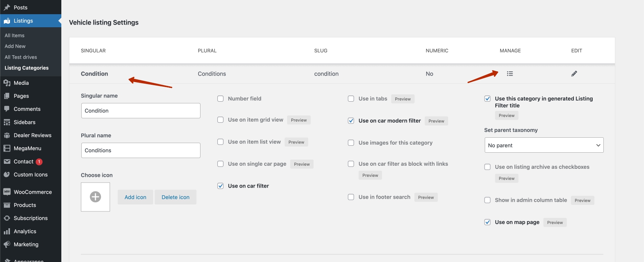Open the Analytics section in sidebar
This screenshot has width=644, height=262.
pyautogui.click(x=25, y=231)
